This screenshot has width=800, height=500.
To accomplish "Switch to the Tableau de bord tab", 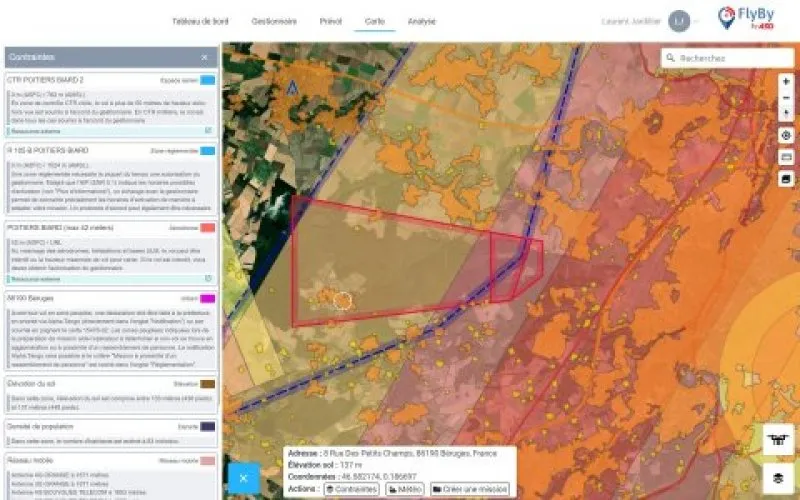I will 200,20.
